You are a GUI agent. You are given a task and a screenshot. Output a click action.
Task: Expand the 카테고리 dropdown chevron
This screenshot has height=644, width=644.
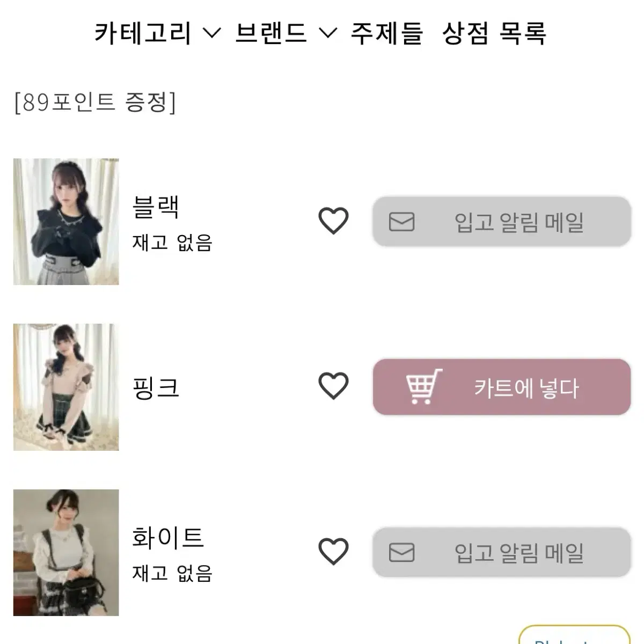click(212, 33)
